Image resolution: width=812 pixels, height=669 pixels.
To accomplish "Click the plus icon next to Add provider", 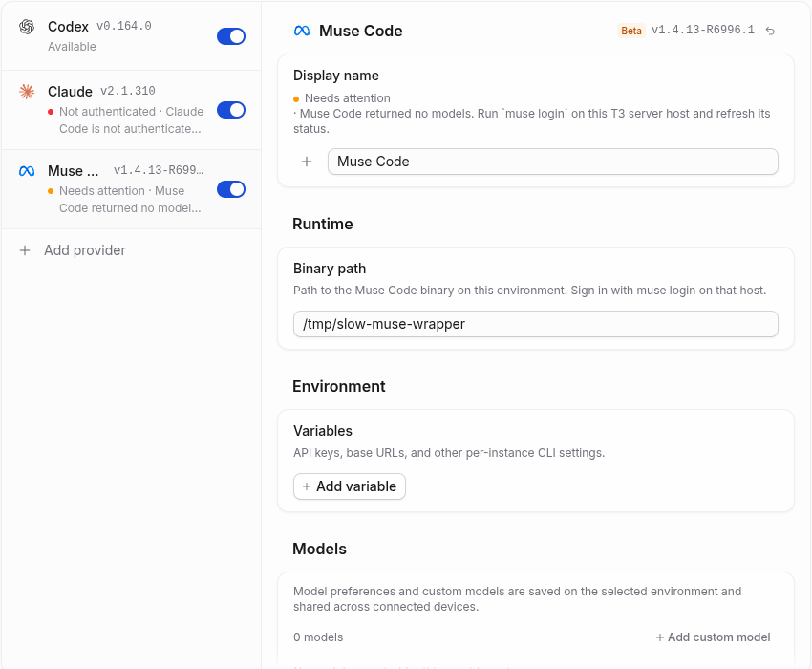I will (x=25, y=250).
